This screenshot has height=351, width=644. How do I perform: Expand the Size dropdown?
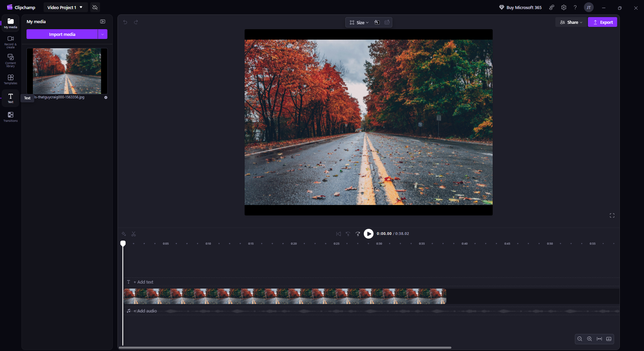[359, 22]
